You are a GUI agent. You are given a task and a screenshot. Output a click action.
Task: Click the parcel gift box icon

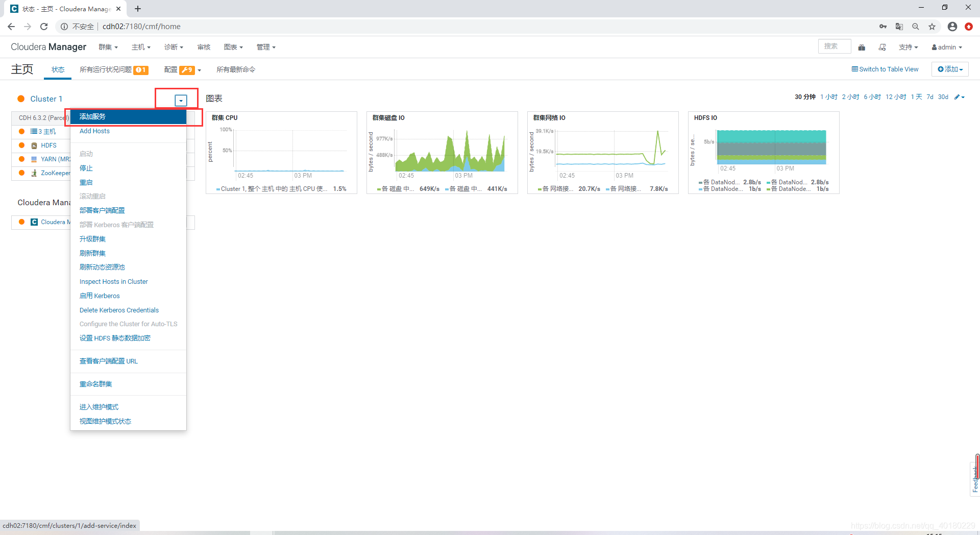(x=862, y=47)
